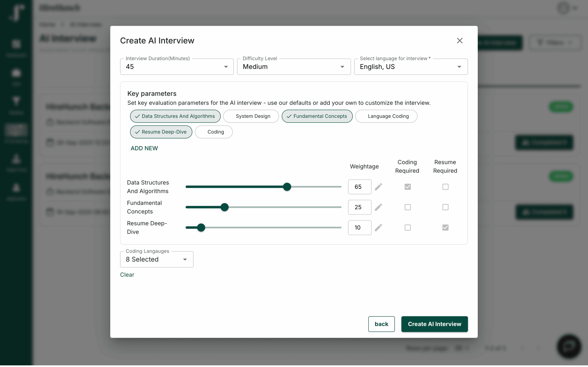Close the Create AI Interview dialog
Image resolution: width=588 pixels, height=367 pixels.
[459, 41]
